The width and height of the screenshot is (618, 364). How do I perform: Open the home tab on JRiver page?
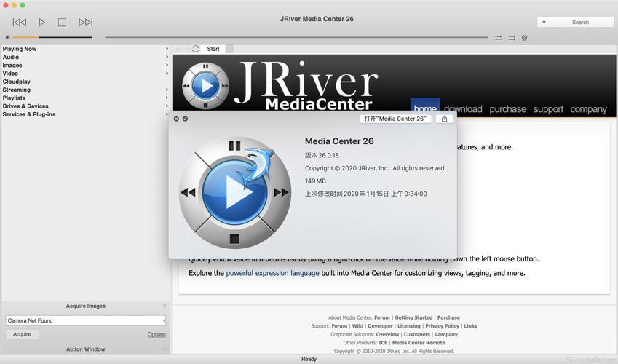425,107
